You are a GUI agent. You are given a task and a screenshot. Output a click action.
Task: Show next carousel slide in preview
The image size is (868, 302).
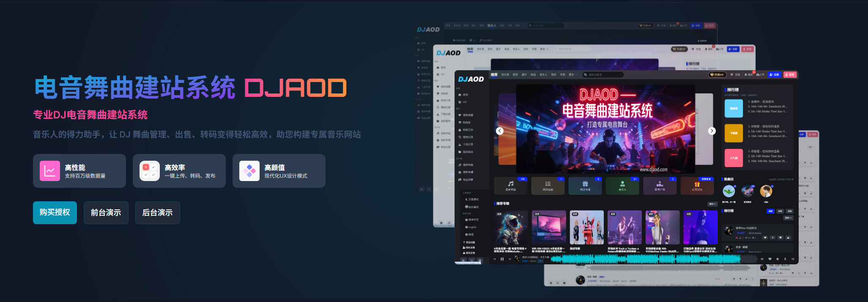tap(712, 131)
